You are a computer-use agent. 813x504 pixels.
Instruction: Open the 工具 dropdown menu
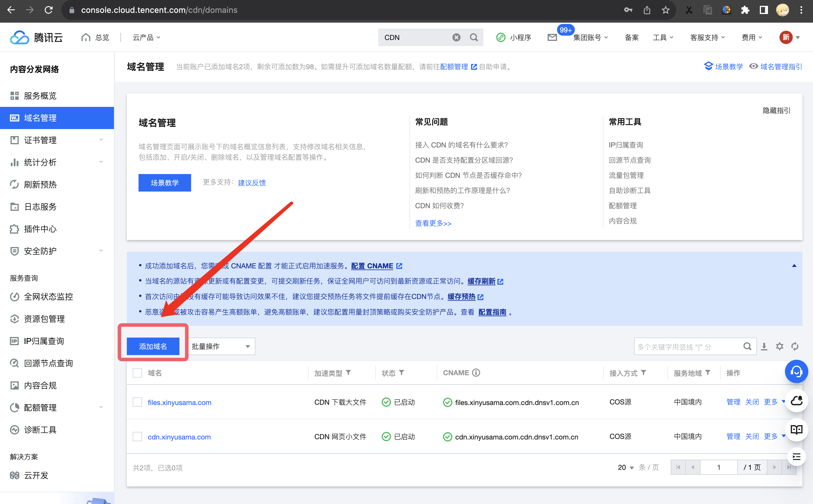click(x=663, y=37)
